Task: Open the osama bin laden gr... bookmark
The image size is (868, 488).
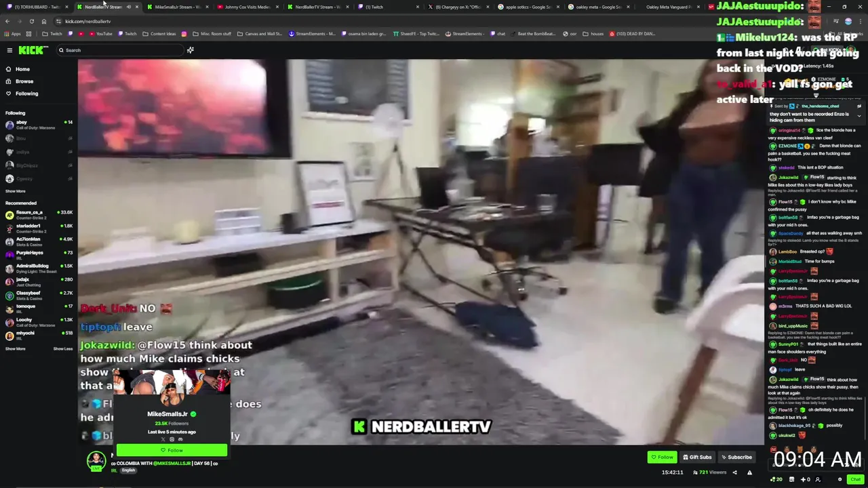Action: pos(364,34)
